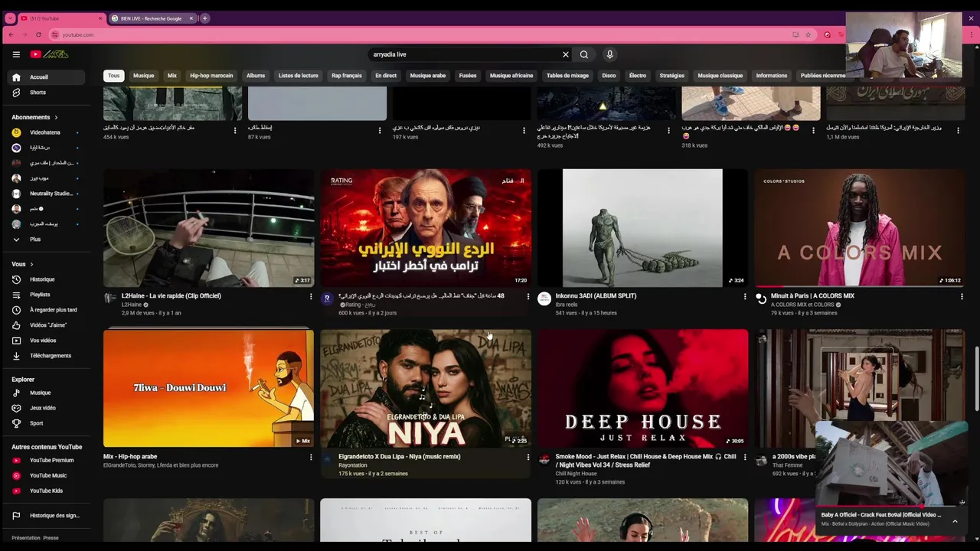
Task: Open the tab search dropdown arrow
Action: click(11, 18)
